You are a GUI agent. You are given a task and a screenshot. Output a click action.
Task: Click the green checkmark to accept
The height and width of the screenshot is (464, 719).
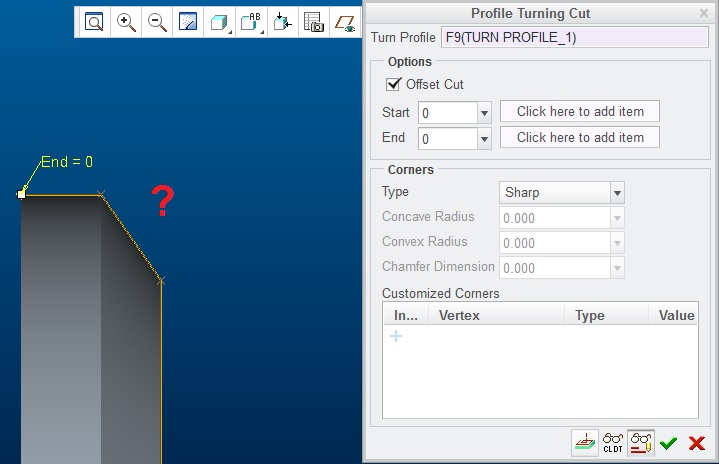[669, 444]
